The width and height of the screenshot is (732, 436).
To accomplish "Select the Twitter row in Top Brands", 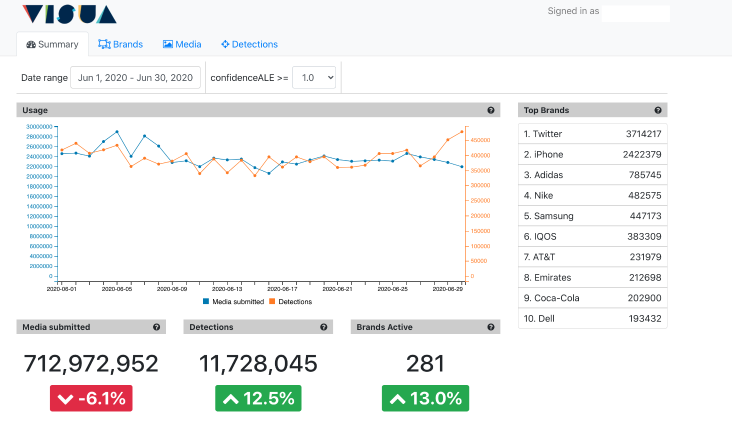I will click(592, 134).
